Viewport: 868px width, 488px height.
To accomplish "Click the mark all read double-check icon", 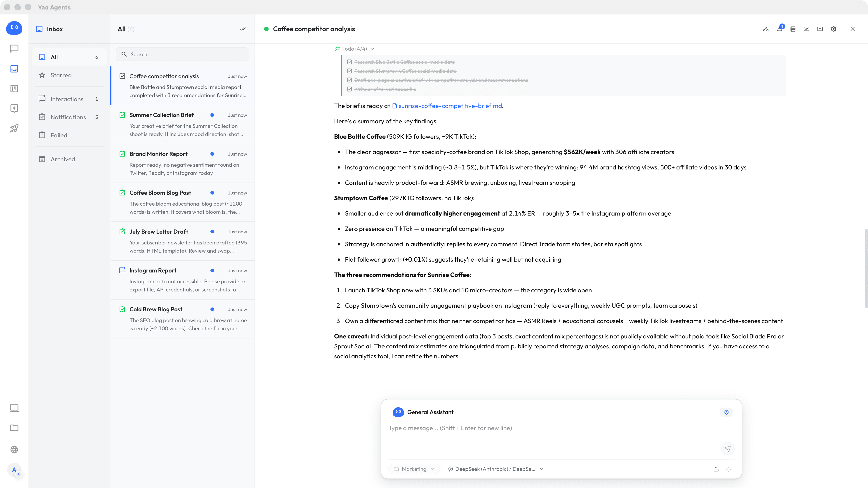I will (x=243, y=29).
